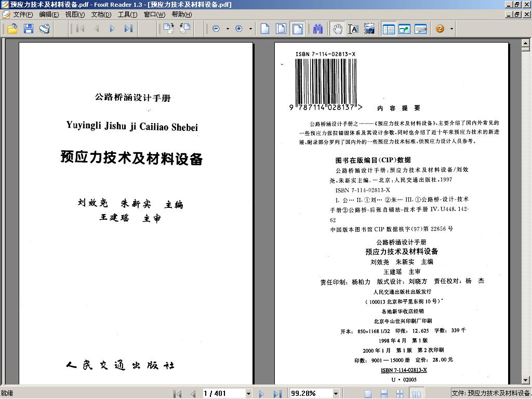The height and width of the screenshot is (399, 532).
Task: Click the title 预应力技术及材料设备 on left page
Action: (x=131, y=158)
